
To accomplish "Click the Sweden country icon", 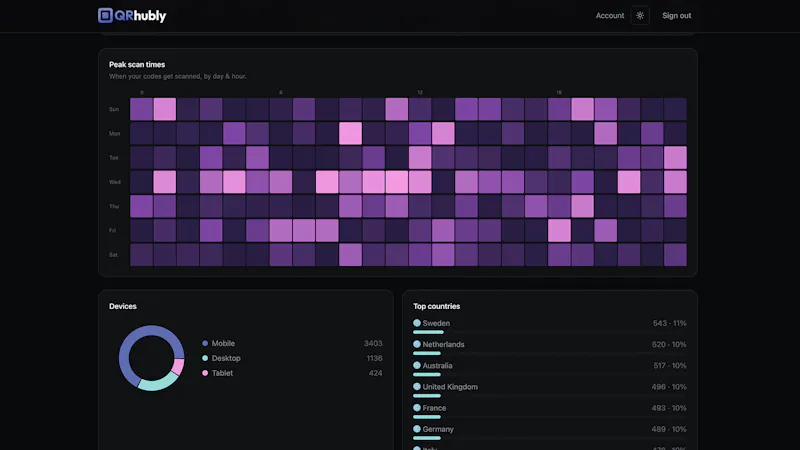I will click(x=417, y=323).
